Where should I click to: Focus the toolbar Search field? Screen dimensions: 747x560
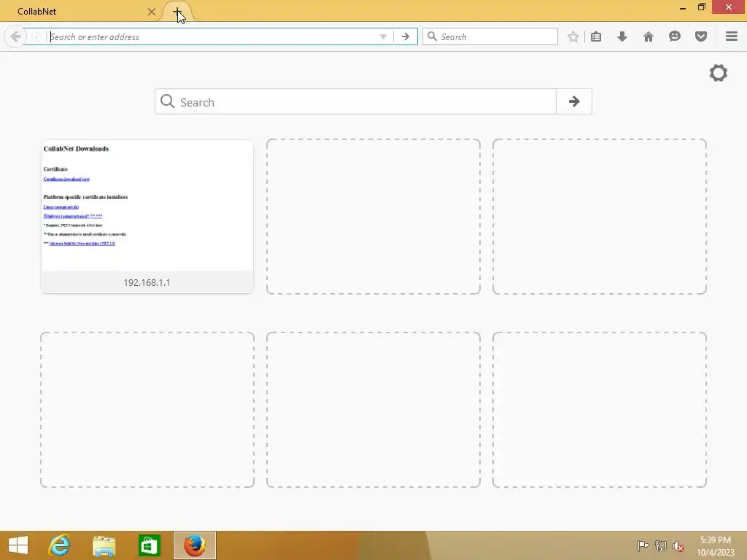pos(490,36)
